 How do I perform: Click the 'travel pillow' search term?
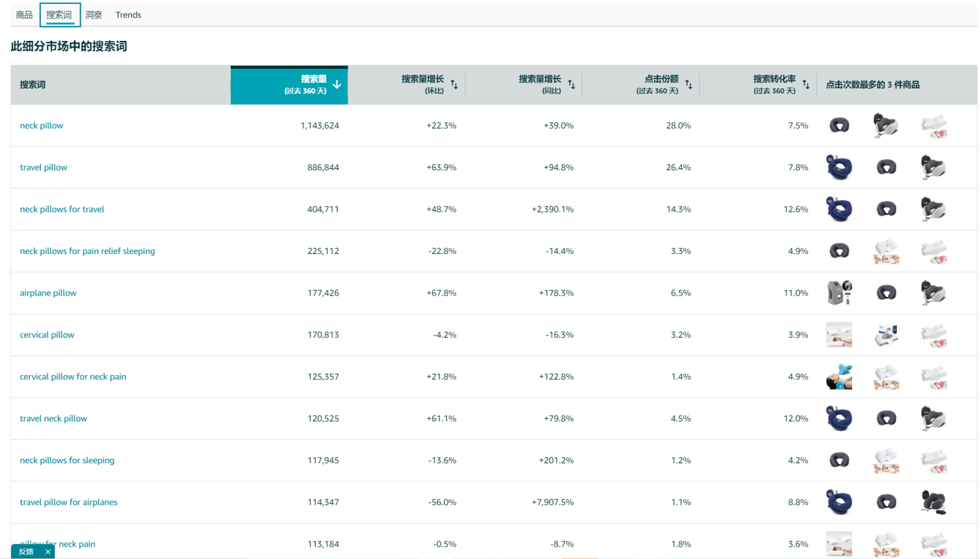44,167
